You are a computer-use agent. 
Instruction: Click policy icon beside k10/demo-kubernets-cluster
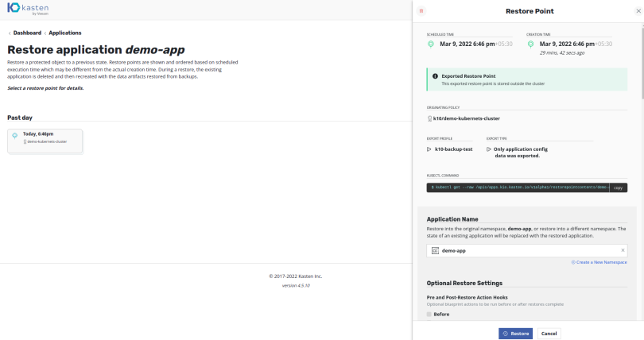tap(429, 118)
